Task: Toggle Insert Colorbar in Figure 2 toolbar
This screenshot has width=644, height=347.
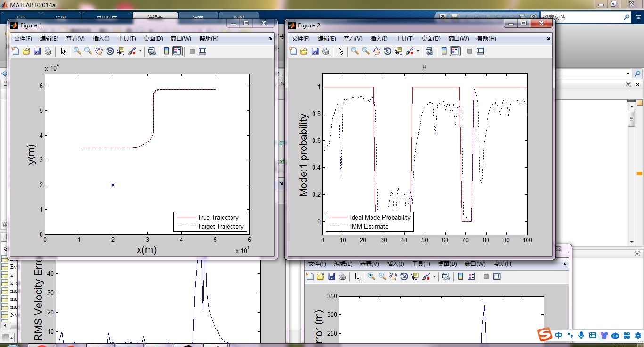Action: point(444,51)
